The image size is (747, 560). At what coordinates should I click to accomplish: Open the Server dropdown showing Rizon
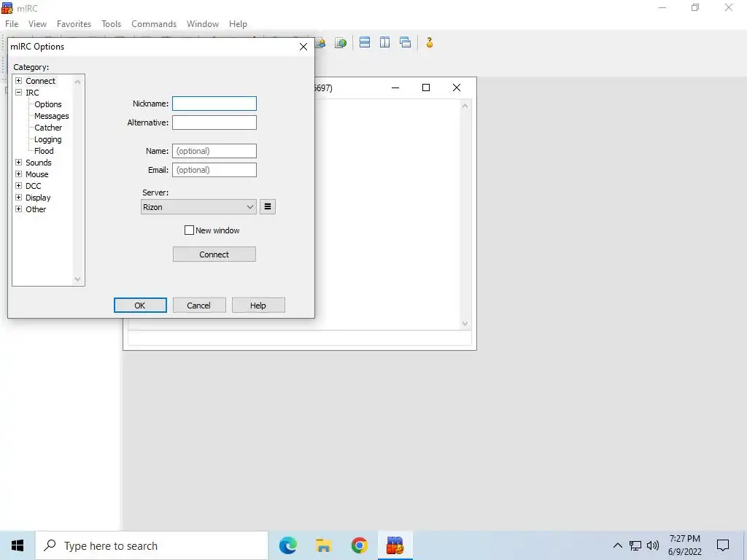coord(198,206)
